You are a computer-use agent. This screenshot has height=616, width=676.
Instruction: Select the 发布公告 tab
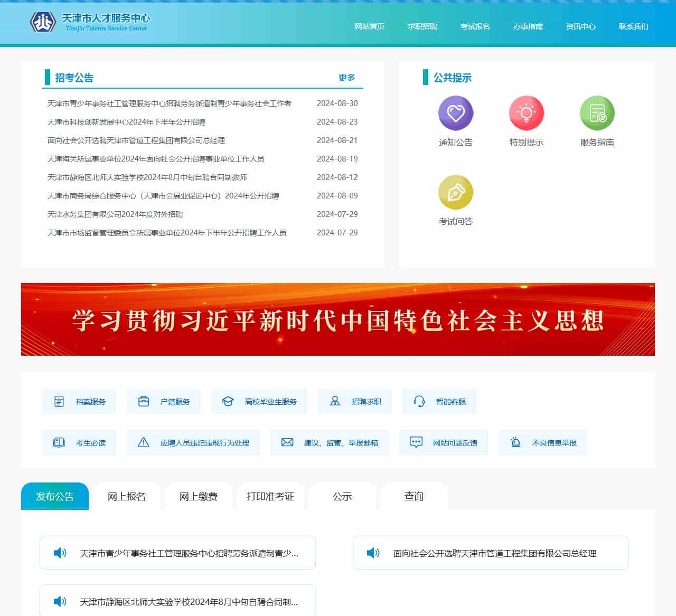(55, 496)
